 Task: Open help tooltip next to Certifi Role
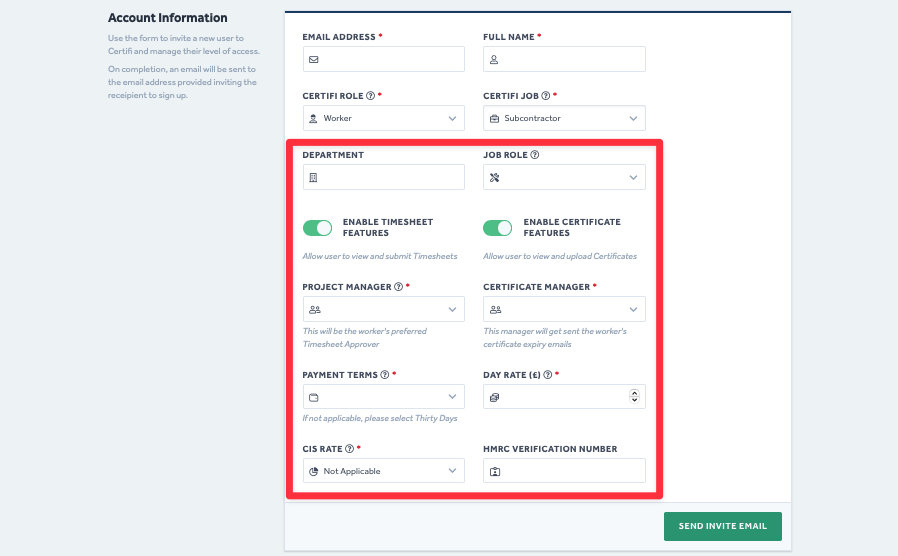point(371,96)
